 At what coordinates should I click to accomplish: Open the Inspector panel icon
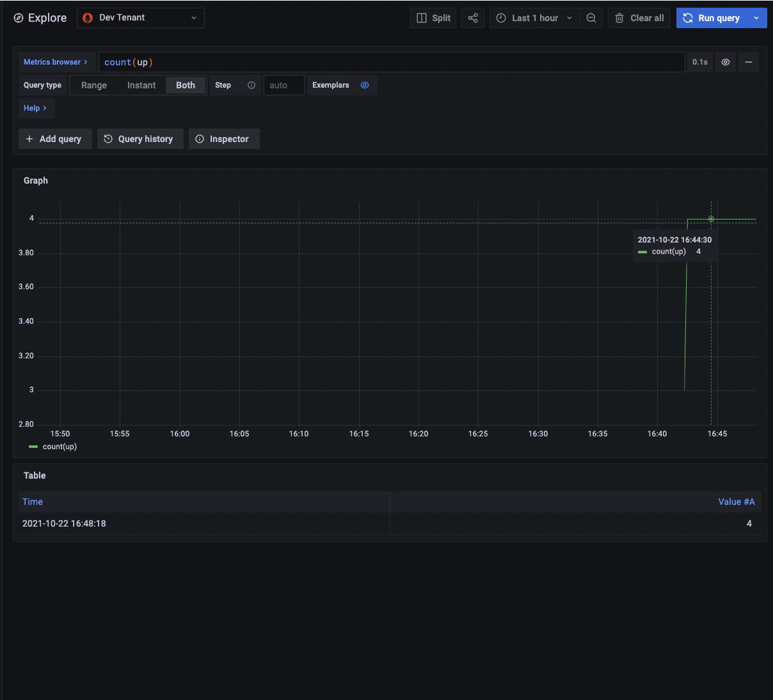[224, 139]
